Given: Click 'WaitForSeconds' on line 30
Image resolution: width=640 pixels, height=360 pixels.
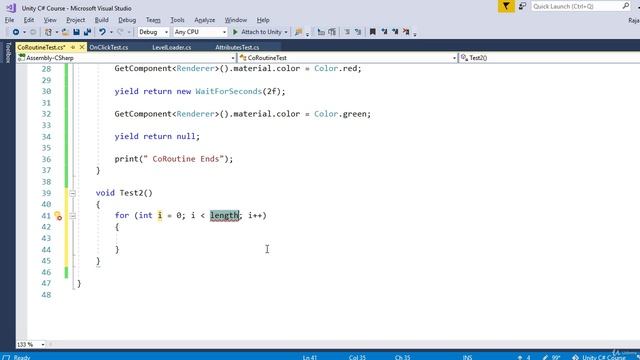Looking at the screenshot, I should (229, 91).
